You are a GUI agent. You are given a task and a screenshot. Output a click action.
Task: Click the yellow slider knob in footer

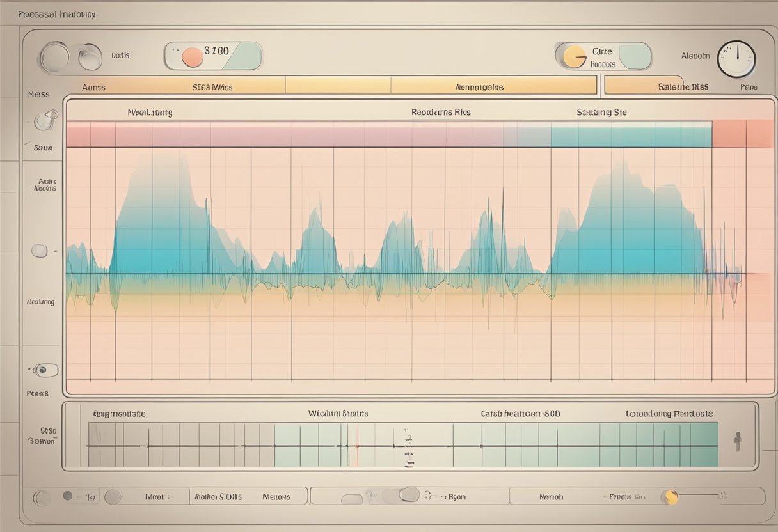tap(670, 496)
